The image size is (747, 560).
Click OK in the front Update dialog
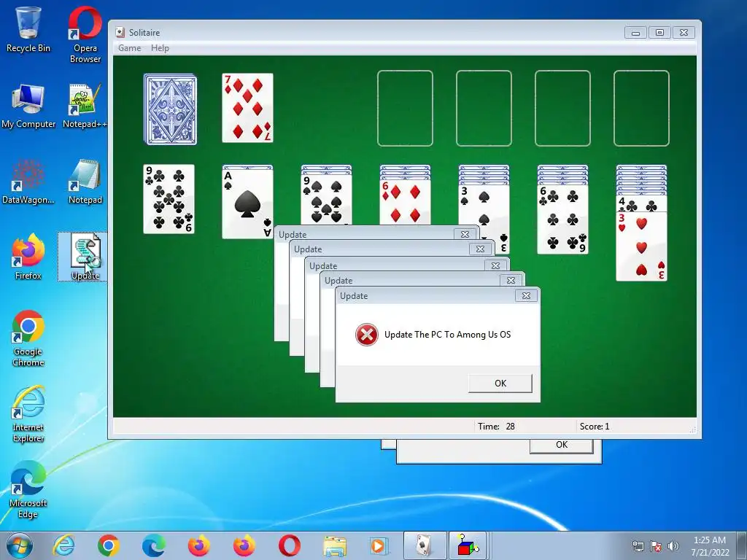click(x=500, y=384)
